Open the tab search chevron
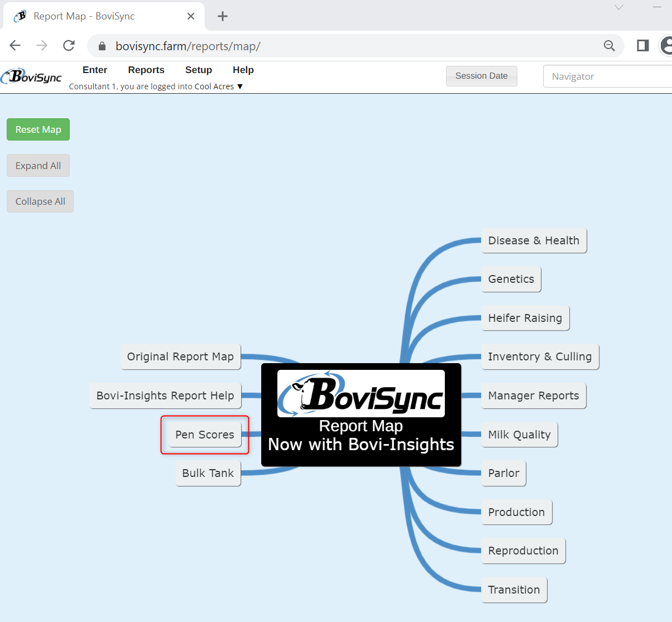The height and width of the screenshot is (622, 672). pyautogui.click(x=619, y=7)
